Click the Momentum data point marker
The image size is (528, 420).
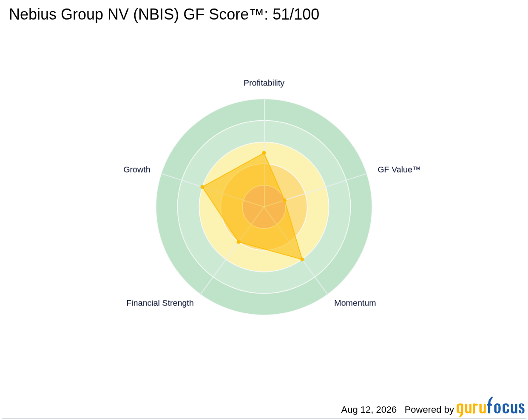tap(302, 259)
